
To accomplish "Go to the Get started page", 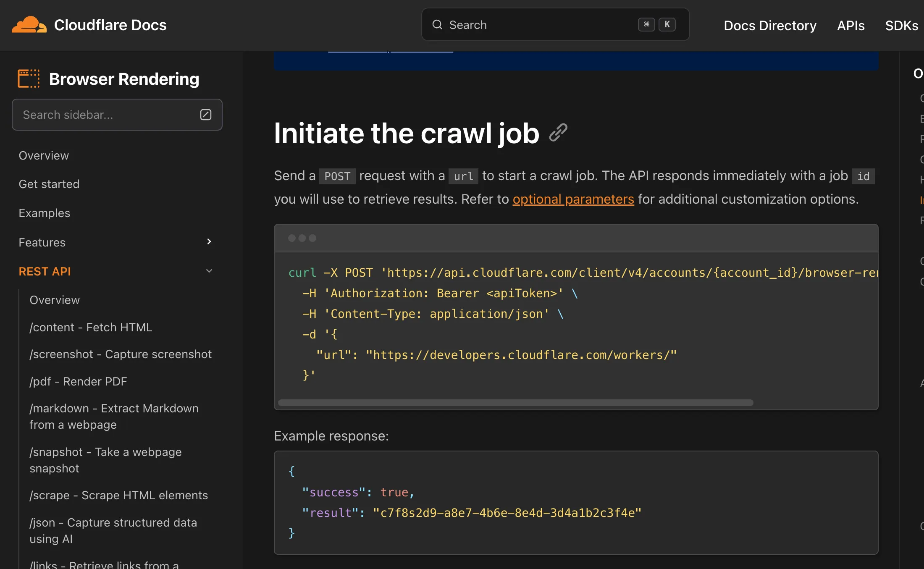I will click(x=49, y=184).
